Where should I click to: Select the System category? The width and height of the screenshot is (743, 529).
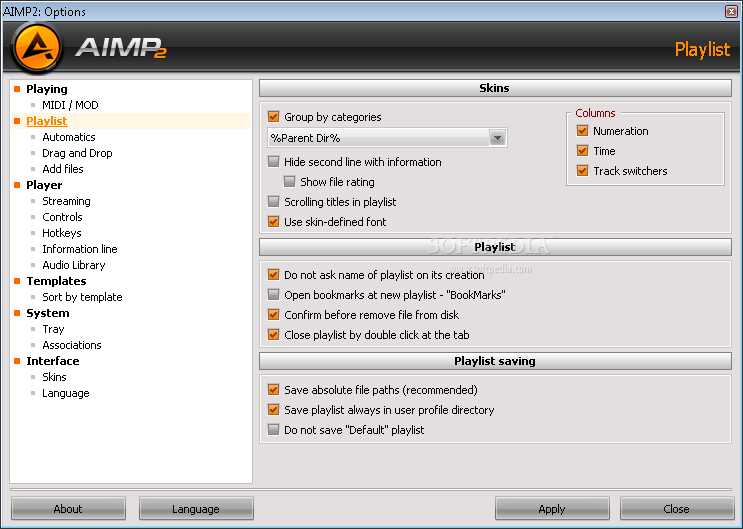(47, 313)
